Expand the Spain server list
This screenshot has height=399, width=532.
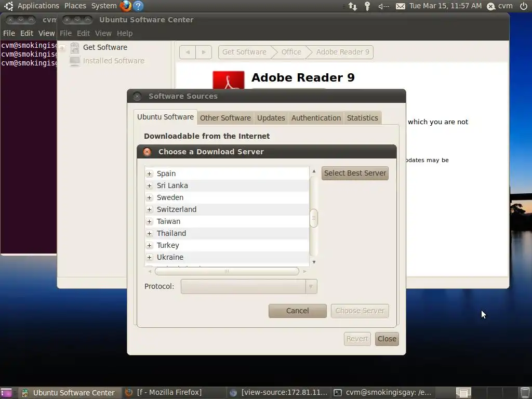coord(149,174)
